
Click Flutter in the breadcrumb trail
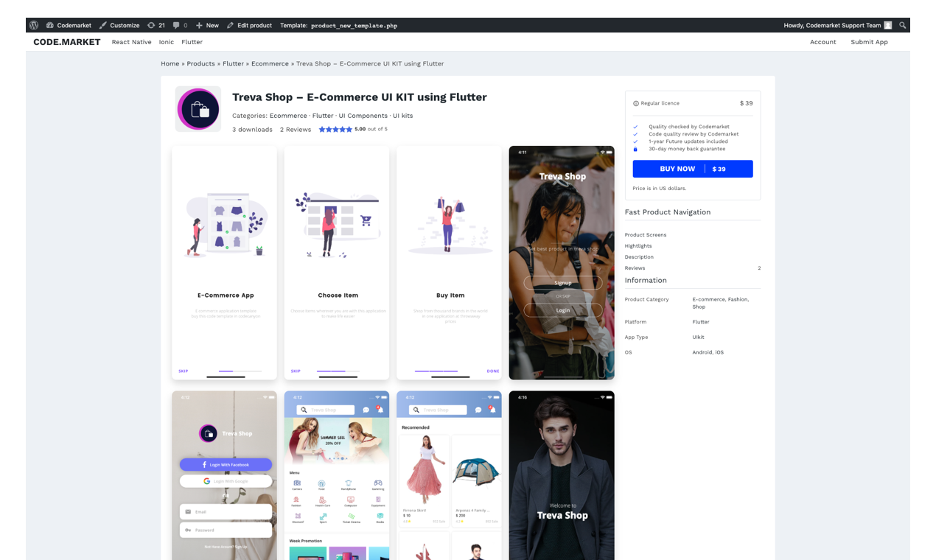coord(233,63)
